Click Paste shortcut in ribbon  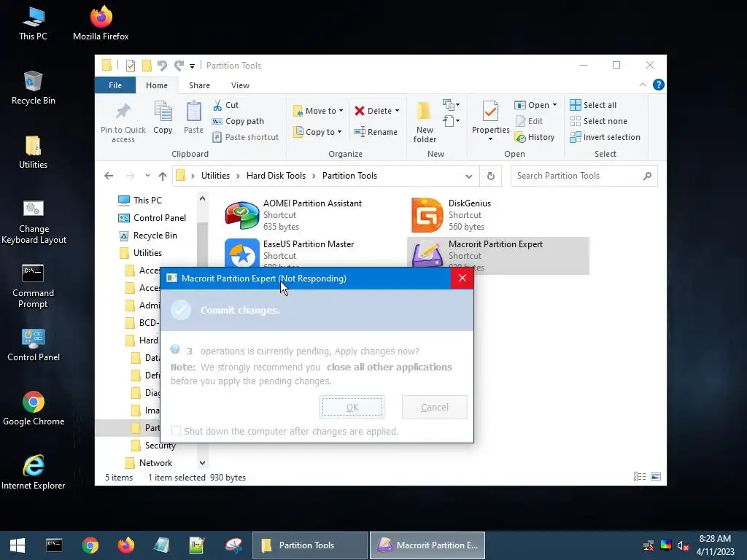[x=245, y=137]
